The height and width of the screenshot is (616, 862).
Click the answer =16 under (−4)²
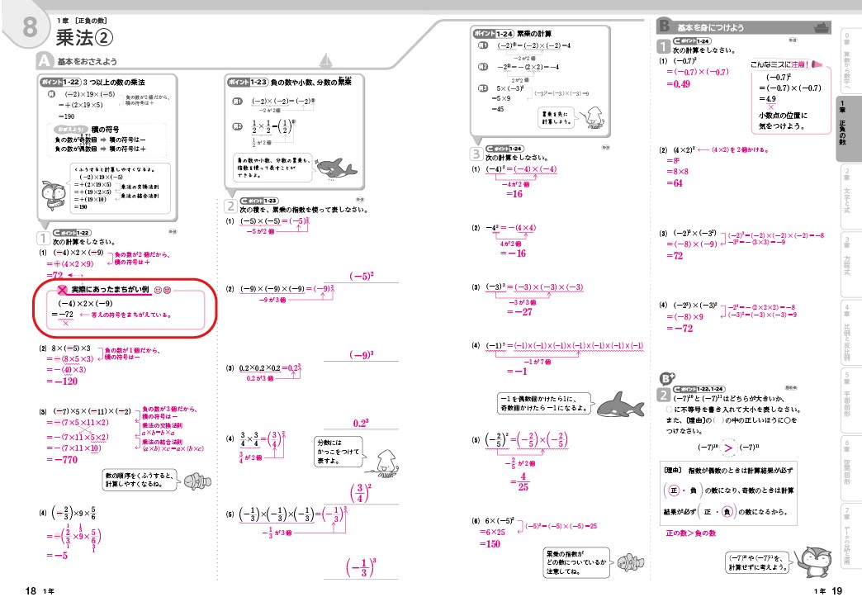tap(514, 194)
